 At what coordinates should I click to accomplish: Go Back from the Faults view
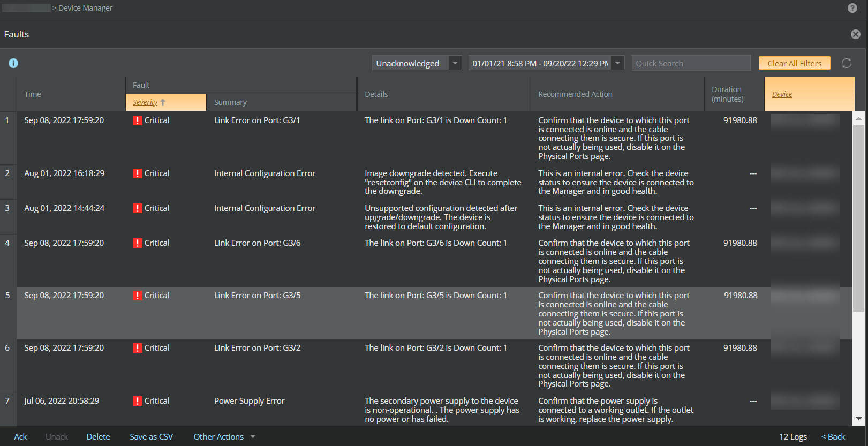click(833, 437)
